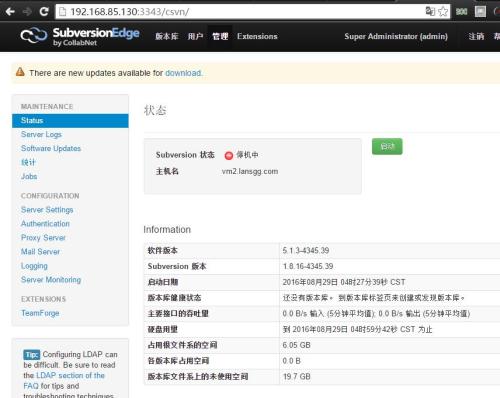Image resolution: width=500 pixels, height=398 pixels.
Task: Click the warning triangle icon in update banner
Action: pyautogui.click(x=20, y=72)
